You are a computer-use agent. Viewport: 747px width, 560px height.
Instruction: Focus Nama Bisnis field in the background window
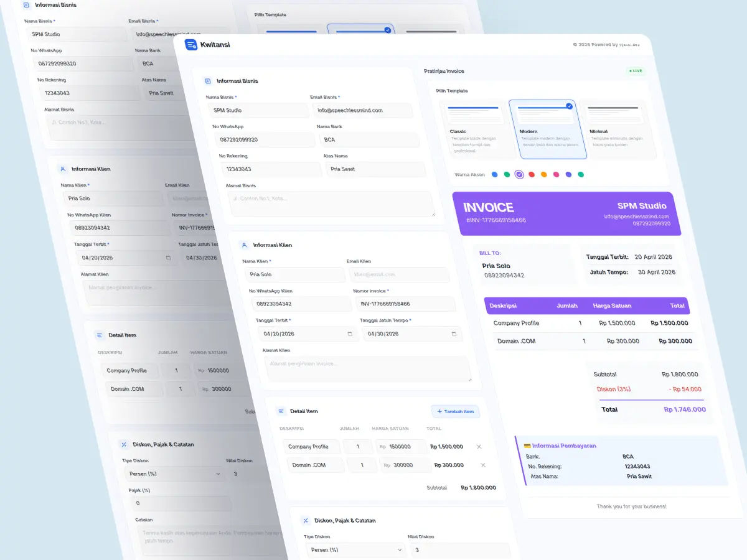click(x=77, y=34)
